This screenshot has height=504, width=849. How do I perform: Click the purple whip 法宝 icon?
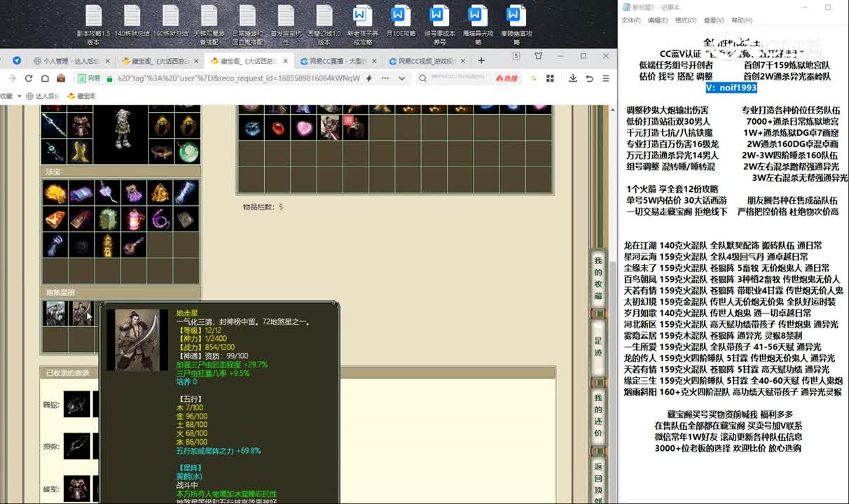[x=161, y=219]
